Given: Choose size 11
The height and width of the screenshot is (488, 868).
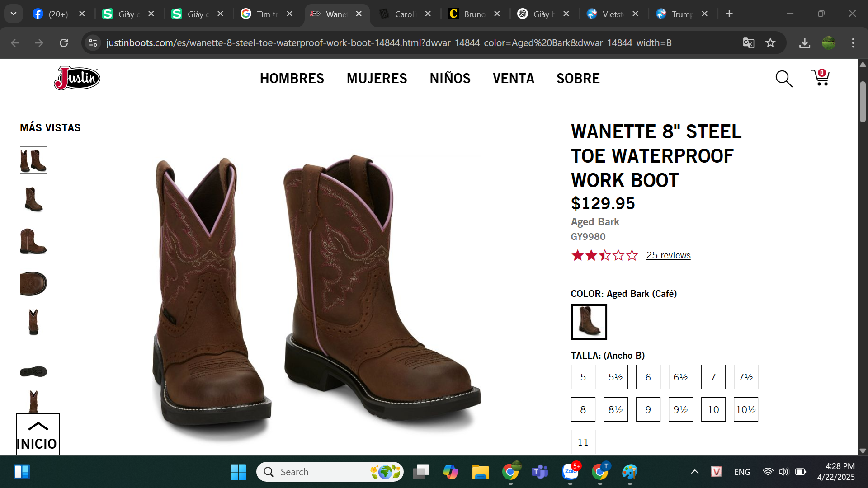Looking at the screenshot, I should pyautogui.click(x=583, y=442).
